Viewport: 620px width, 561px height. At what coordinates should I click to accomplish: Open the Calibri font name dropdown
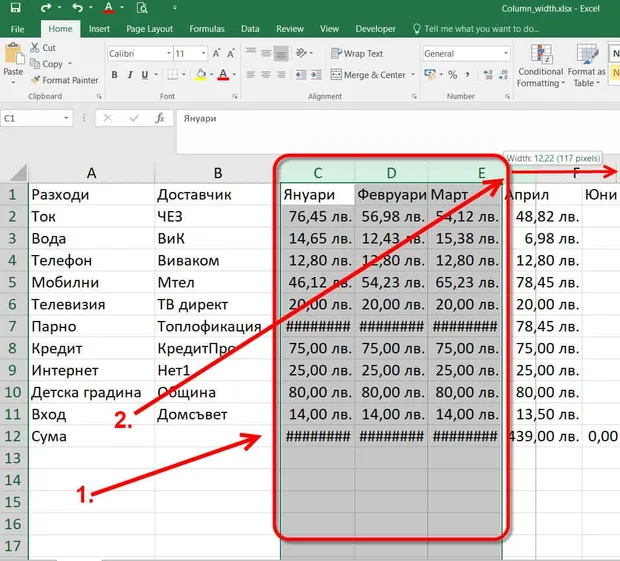click(x=169, y=53)
